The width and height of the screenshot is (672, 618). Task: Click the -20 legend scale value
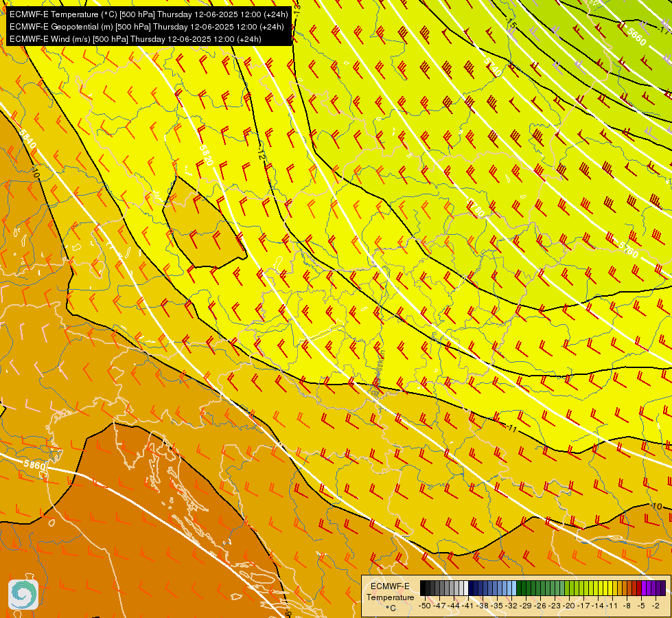[x=569, y=606]
